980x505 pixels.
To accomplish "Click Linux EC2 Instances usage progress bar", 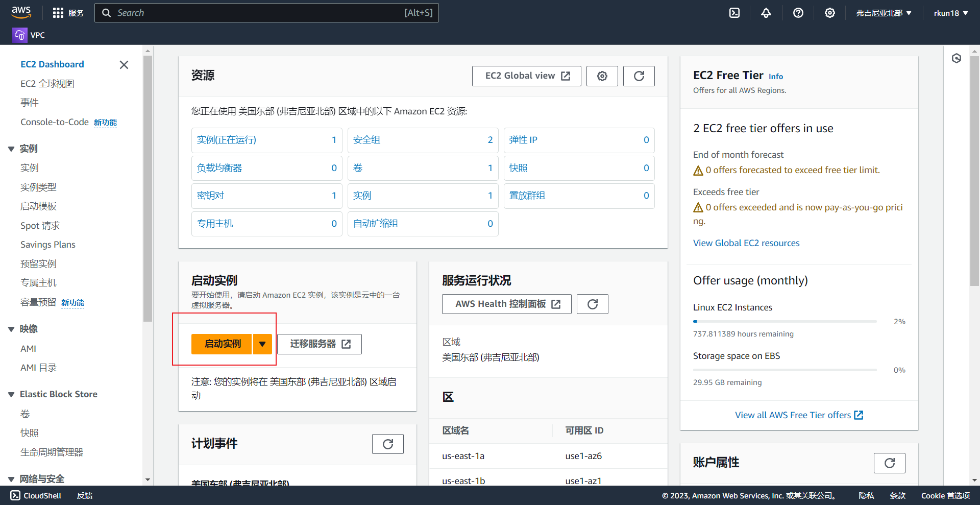I will [785, 322].
